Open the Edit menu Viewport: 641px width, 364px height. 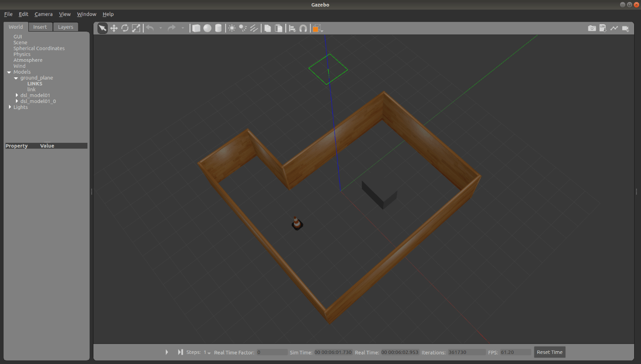(23, 14)
